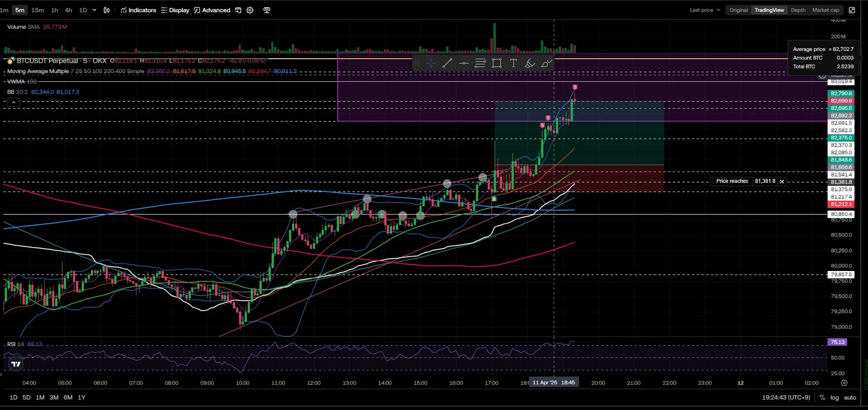The image size is (868, 410).
Task: Click the green 82,790.8 price label
Action: pyautogui.click(x=841, y=93)
